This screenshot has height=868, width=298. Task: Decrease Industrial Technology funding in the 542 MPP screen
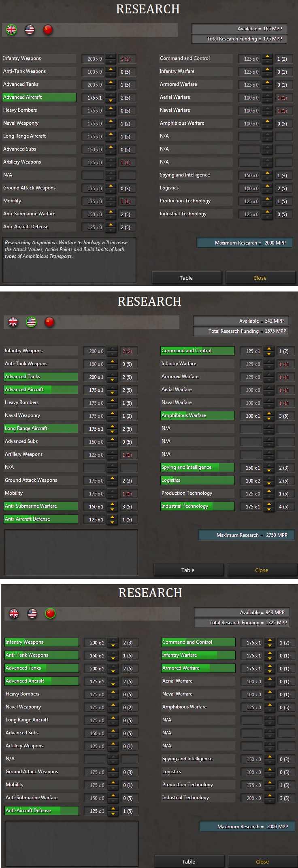(x=269, y=510)
